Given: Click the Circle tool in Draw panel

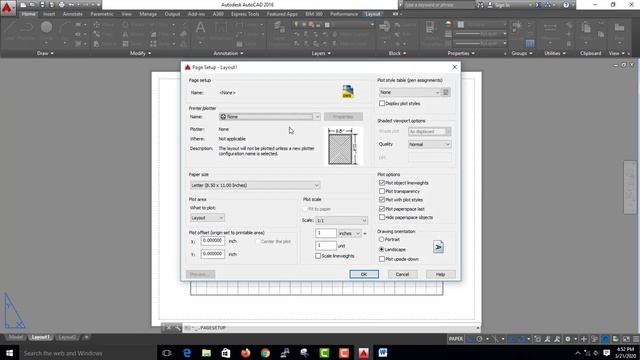Looking at the screenshot, I should (46, 27).
